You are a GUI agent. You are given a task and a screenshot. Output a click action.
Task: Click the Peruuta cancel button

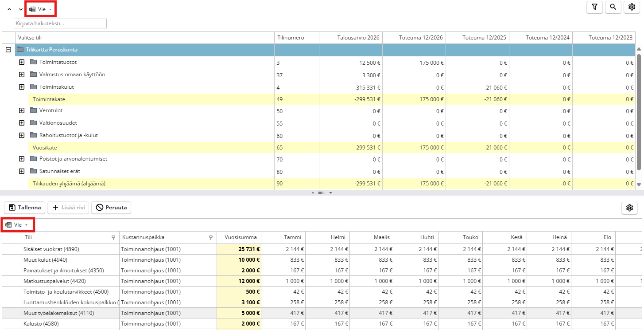click(111, 208)
